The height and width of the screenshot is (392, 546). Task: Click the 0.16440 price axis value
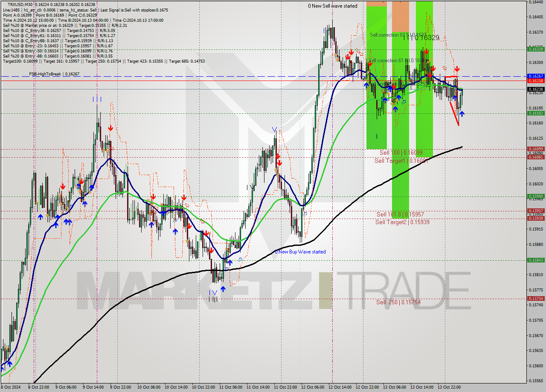point(536,2)
